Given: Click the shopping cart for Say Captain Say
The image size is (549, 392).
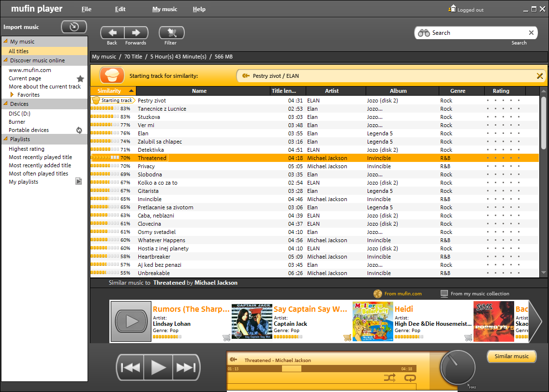Looking at the screenshot, I should 347,338.
